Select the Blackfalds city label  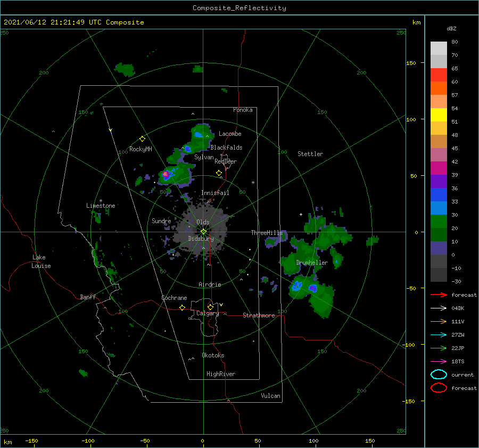click(x=226, y=148)
